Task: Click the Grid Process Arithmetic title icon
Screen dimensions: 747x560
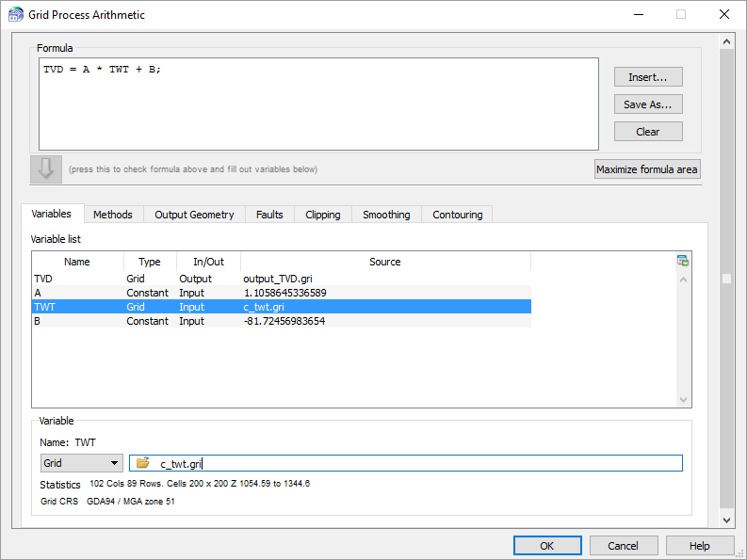Action: (x=15, y=15)
